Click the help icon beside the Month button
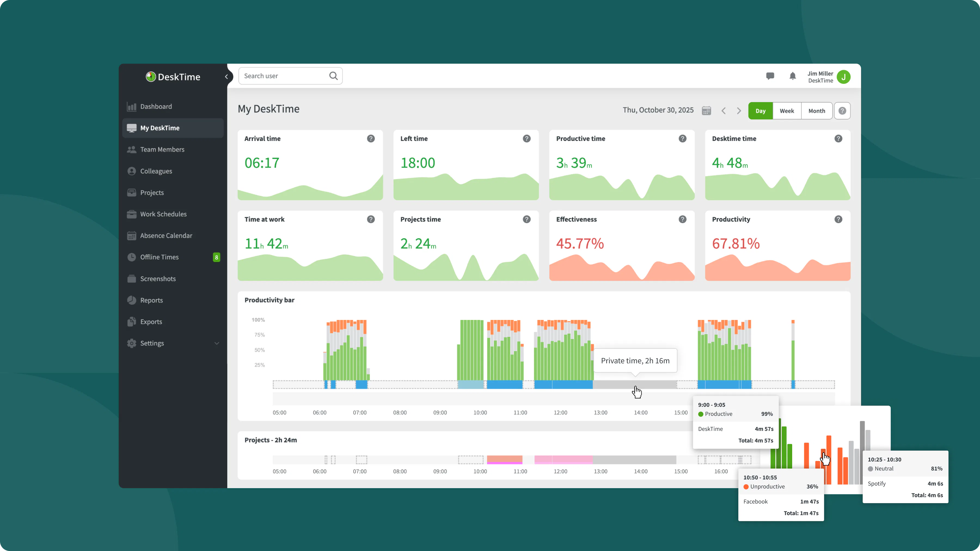Viewport: 980px width, 551px height. [x=842, y=111]
